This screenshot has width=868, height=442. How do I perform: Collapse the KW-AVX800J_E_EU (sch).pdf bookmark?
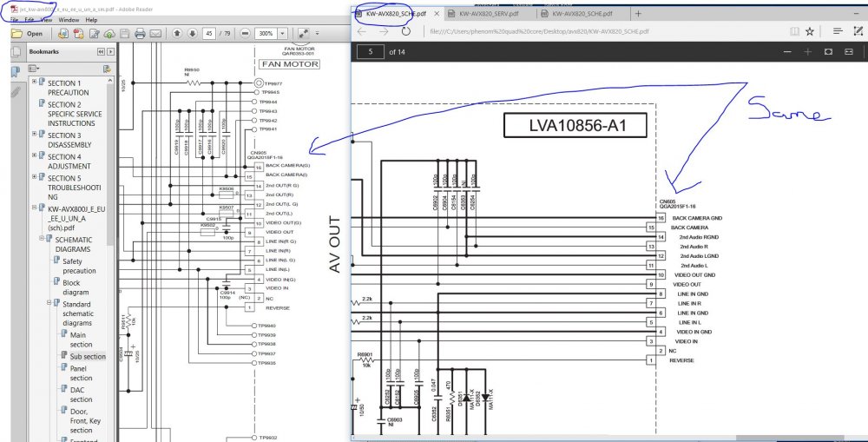click(x=35, y=208)
